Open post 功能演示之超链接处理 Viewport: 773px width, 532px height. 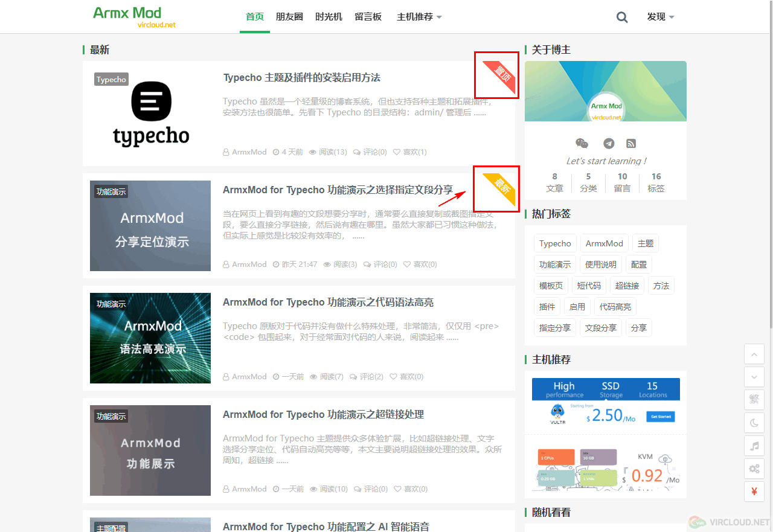[323, 415]
